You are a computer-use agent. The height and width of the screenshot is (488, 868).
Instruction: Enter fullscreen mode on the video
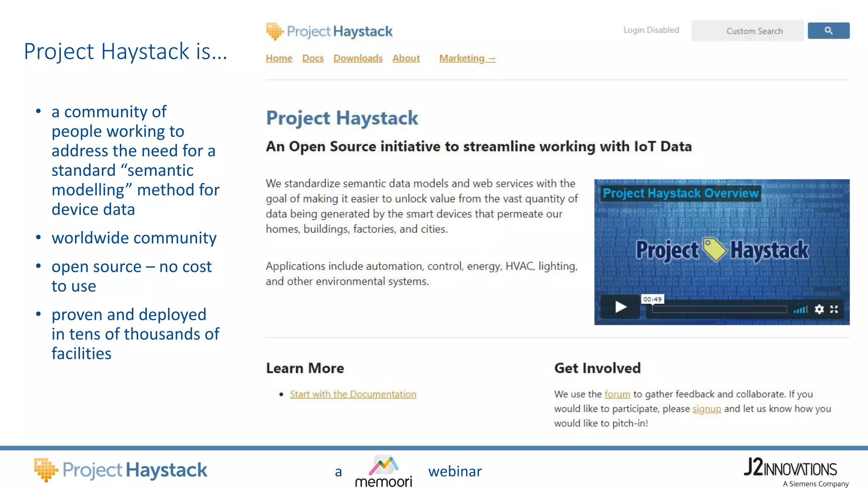834,309
